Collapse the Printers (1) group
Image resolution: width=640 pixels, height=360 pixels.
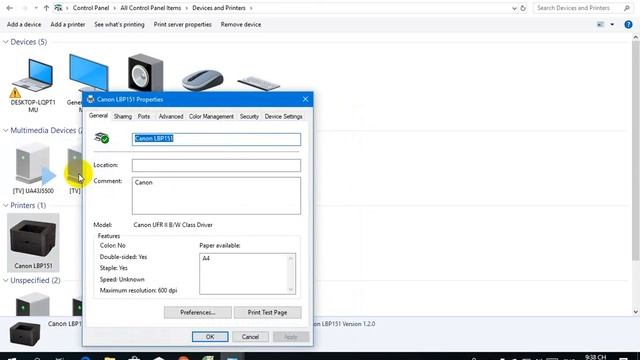point(6,205)
